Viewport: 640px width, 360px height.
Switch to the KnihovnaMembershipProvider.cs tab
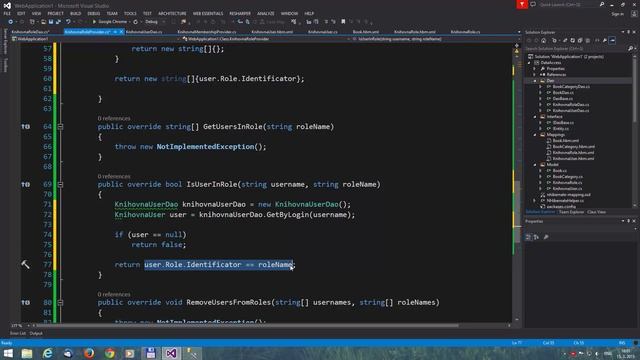(x=207, y=32)
